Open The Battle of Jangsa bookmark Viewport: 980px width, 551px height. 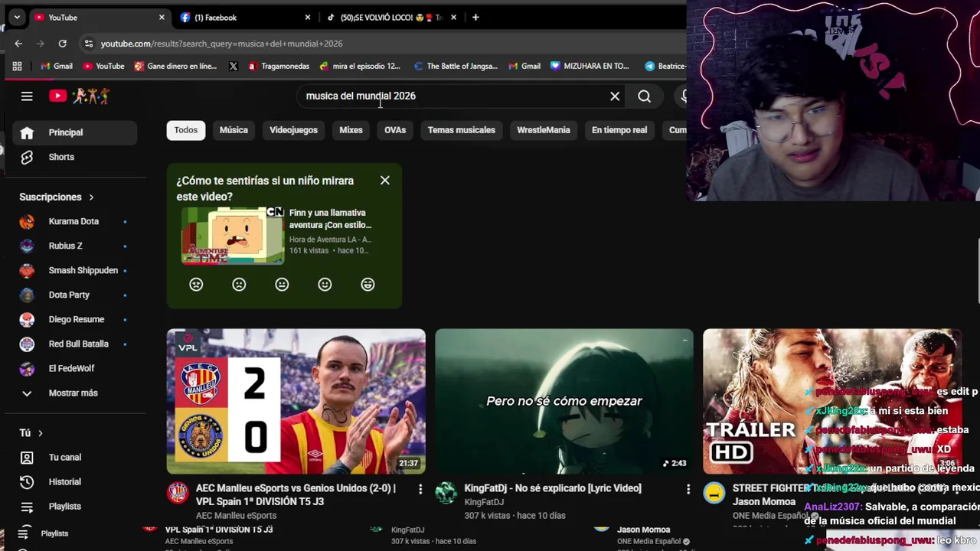[x=456, y=66]
